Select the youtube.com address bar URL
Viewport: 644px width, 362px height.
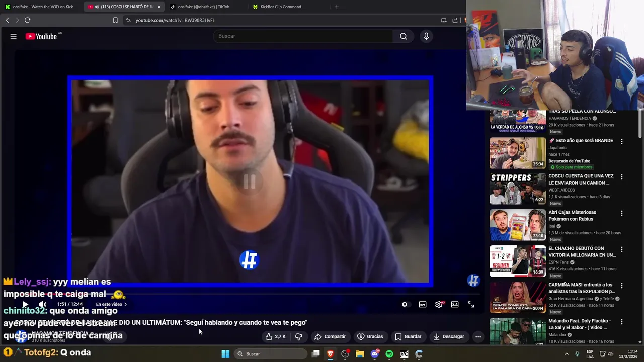point(175,20)
